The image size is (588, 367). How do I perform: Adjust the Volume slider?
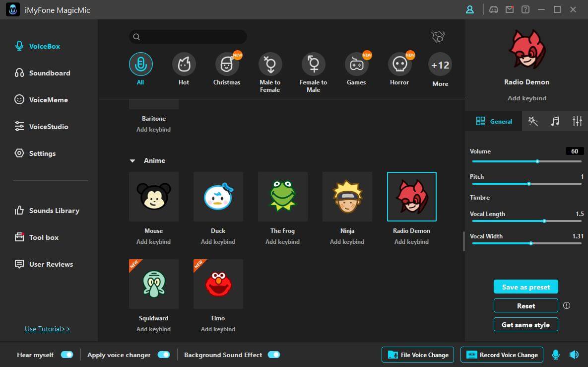pos(526,161)
